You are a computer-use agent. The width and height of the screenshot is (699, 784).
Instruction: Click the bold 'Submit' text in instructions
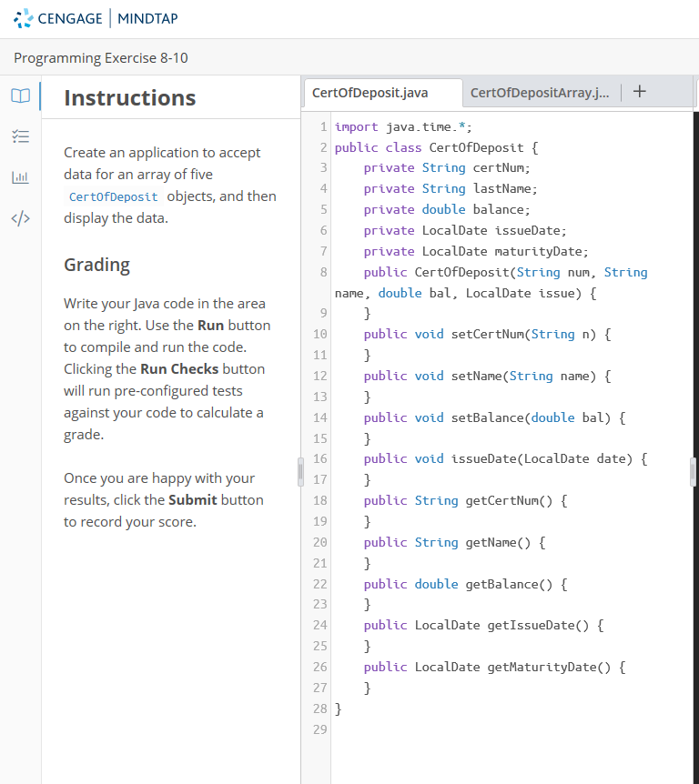193,500
